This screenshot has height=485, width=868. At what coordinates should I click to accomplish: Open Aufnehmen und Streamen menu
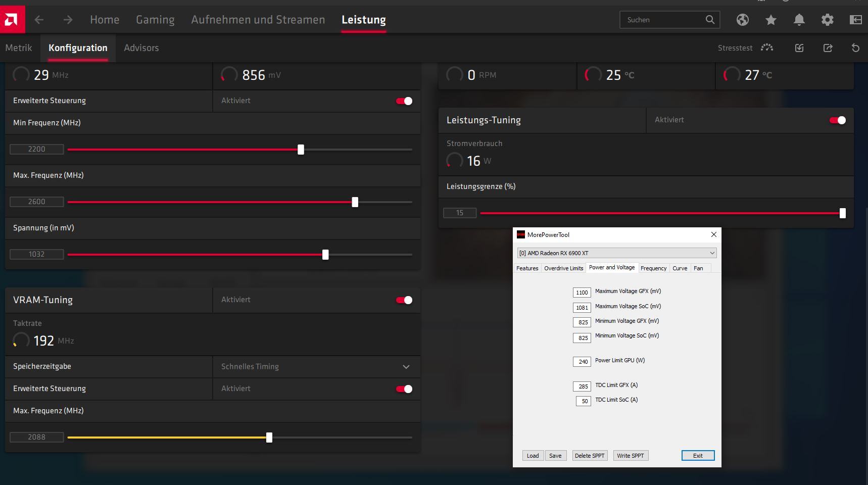(x=258, y=20)
